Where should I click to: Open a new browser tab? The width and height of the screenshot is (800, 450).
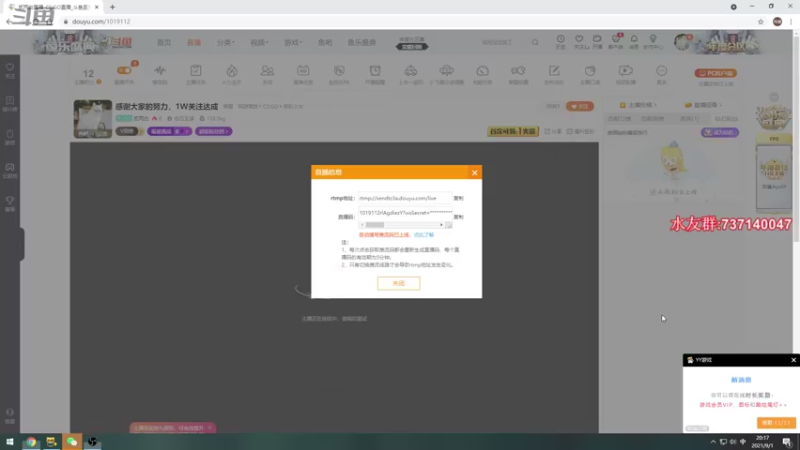point(112,7)
